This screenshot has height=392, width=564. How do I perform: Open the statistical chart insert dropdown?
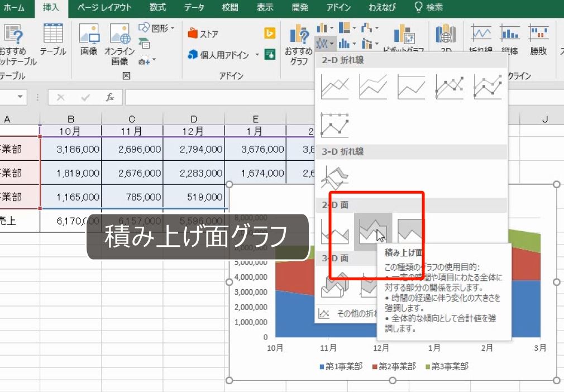(347, 44)
